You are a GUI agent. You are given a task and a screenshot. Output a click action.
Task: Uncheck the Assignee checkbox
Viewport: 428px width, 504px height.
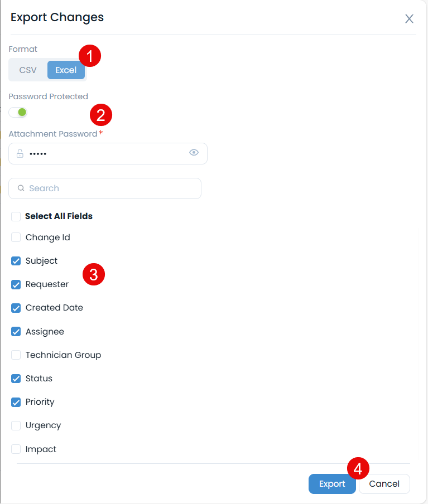pyautogui.click(x=16, y=332)
